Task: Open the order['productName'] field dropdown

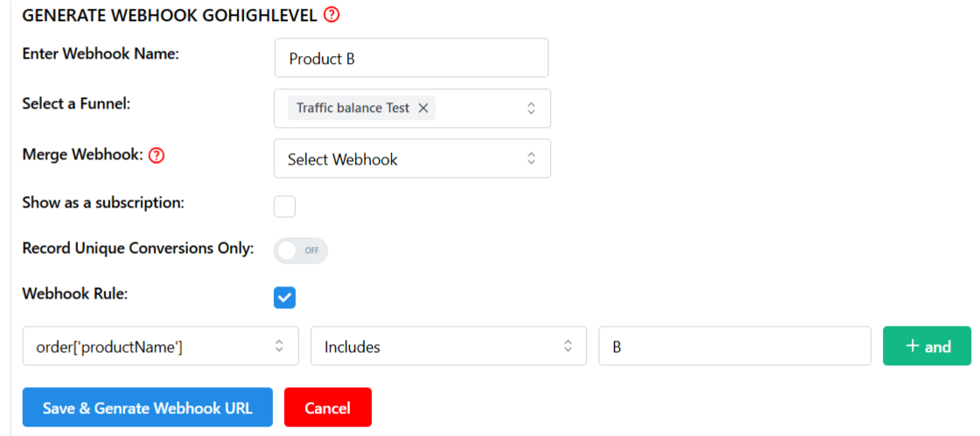Action: tap(161, 345)
